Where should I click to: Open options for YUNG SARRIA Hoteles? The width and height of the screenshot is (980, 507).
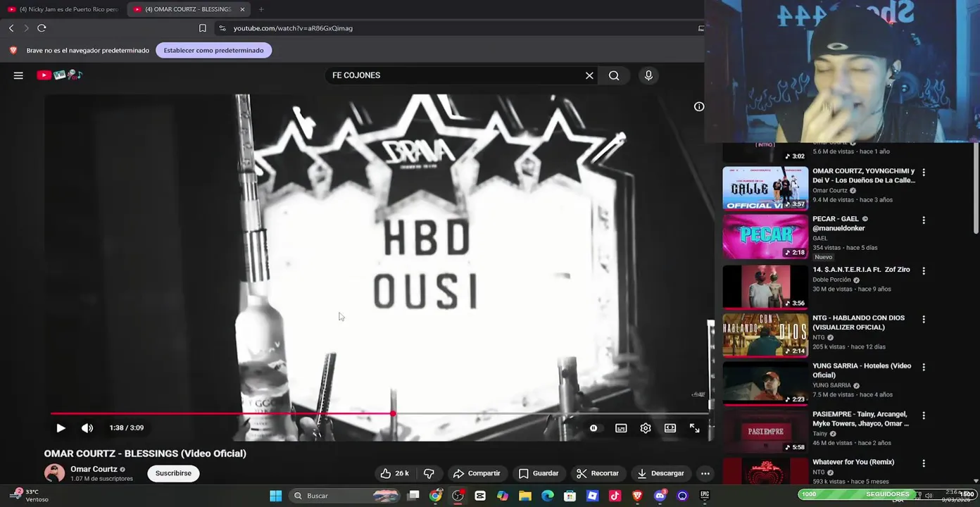924,367
